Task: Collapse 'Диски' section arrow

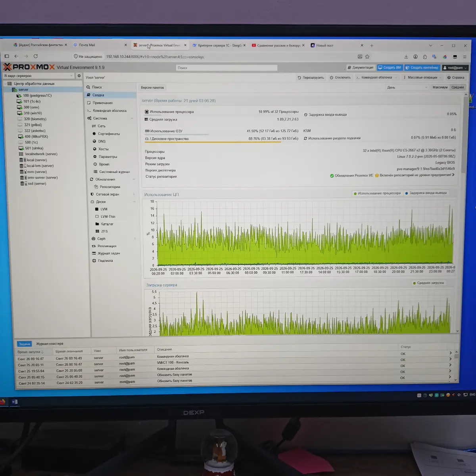Action: (x=134, y=202)
